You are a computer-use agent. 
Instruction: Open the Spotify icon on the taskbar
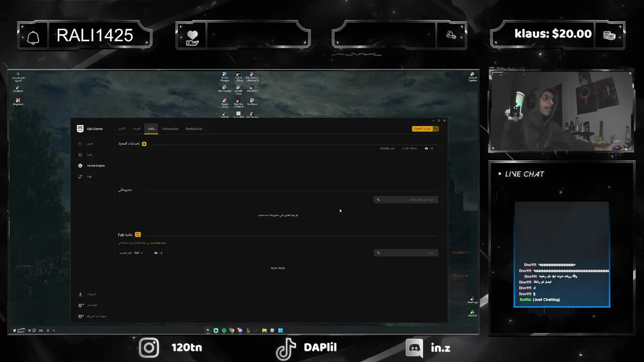click(224, 330)
